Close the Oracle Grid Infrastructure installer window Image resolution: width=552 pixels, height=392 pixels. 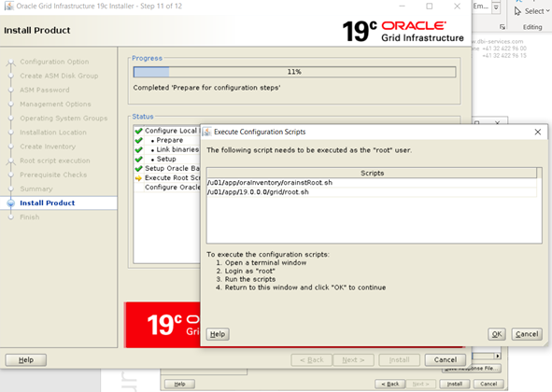click(x=457, y=6)
